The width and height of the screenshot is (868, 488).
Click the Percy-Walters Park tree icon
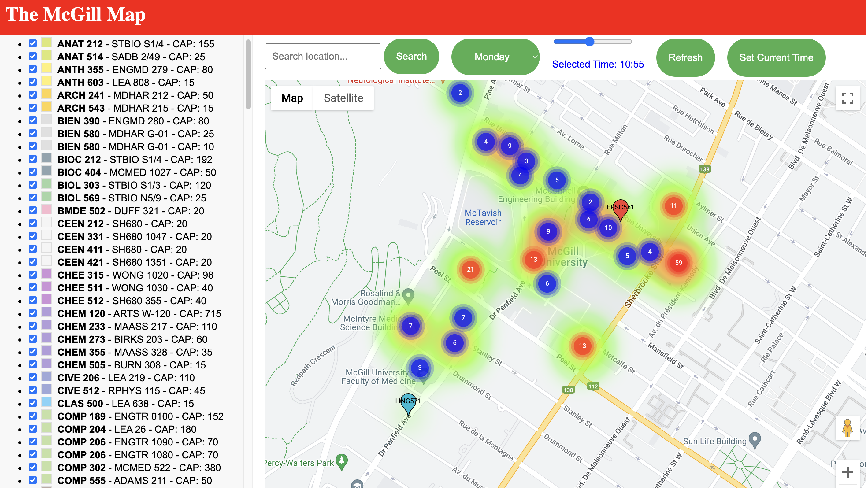[342, 461]
